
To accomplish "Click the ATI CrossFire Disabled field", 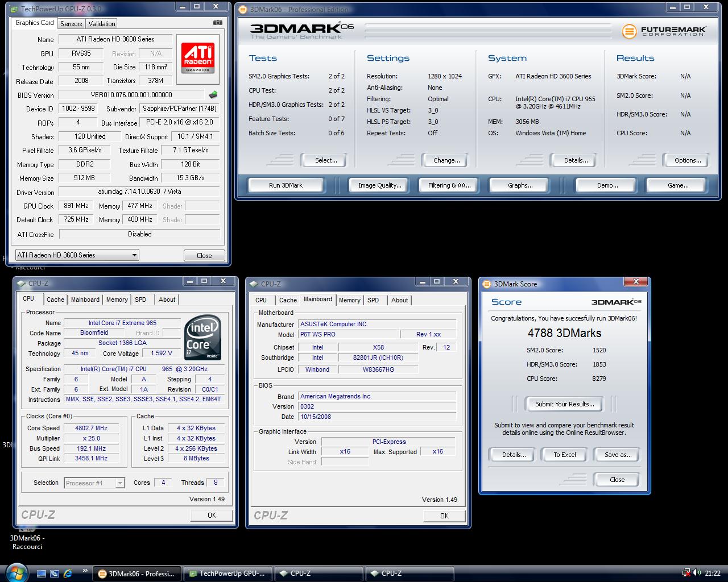I will coord(139,234).
